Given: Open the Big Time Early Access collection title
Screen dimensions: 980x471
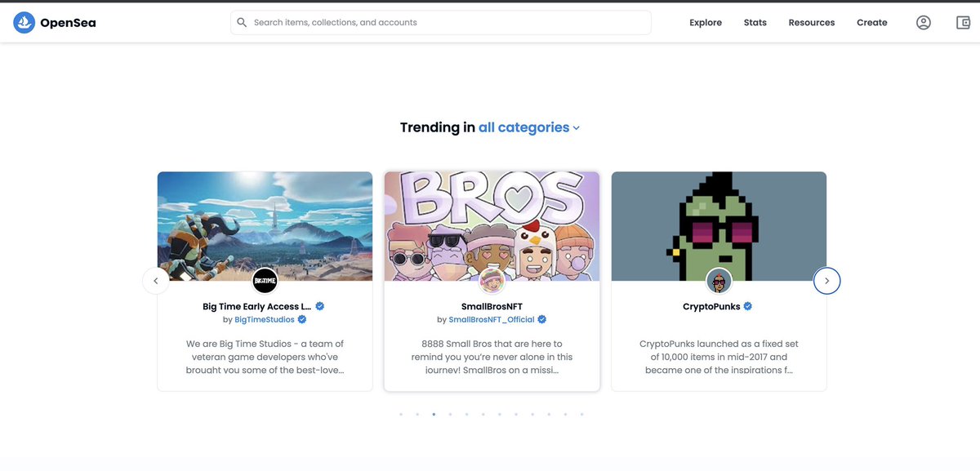Looking at the screenshot, I should (x=257, y=307).
